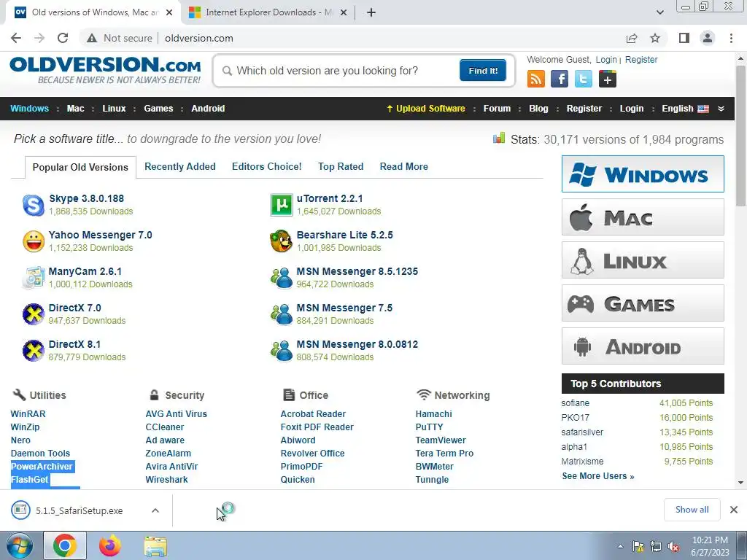Click the share page icon in address bar
The height and width of the screenshot is (560, 747).
632,38
